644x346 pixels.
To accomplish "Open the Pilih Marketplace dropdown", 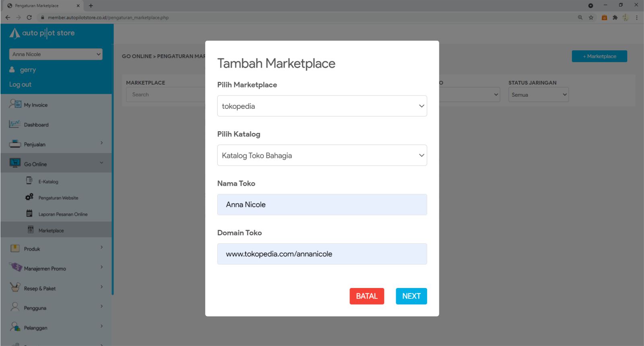I will (322, 106).
